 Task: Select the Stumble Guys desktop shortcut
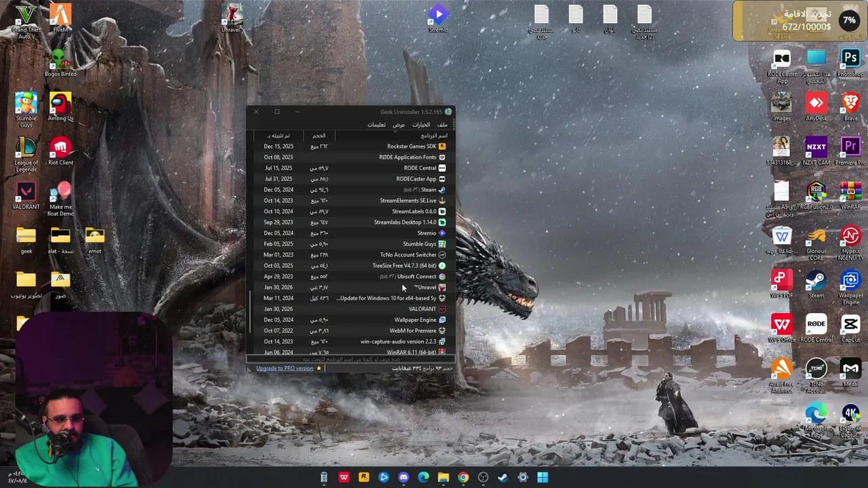click(26, 110)
